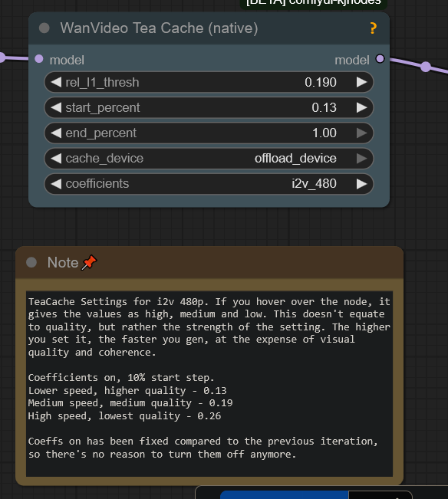Click the right arrow of end_percent
Viewport: 448px width, 499px height.
(x=362, y=133)
